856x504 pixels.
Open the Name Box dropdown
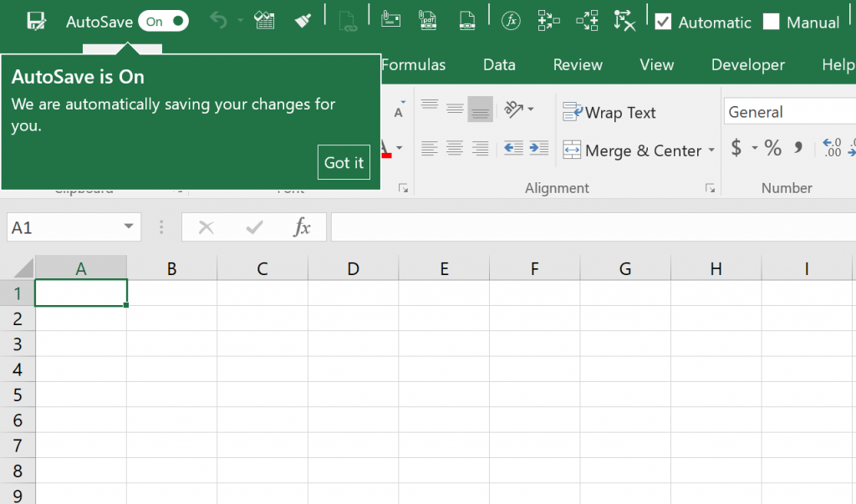128,227
